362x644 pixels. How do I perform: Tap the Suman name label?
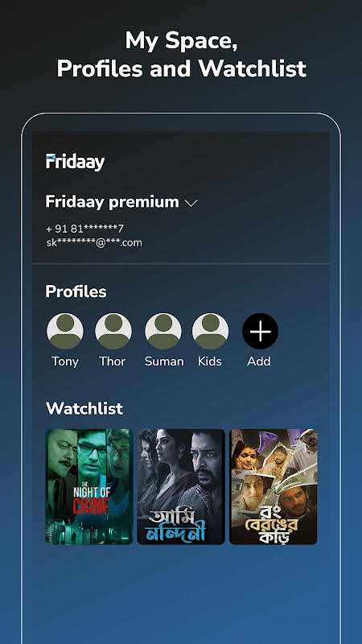point(164,361)
